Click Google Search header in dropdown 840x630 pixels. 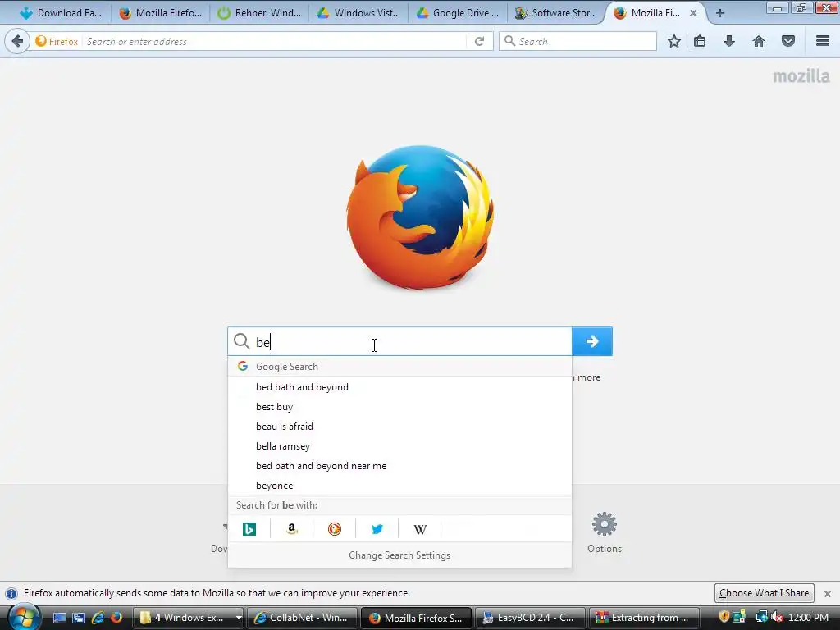pos(399,367)
